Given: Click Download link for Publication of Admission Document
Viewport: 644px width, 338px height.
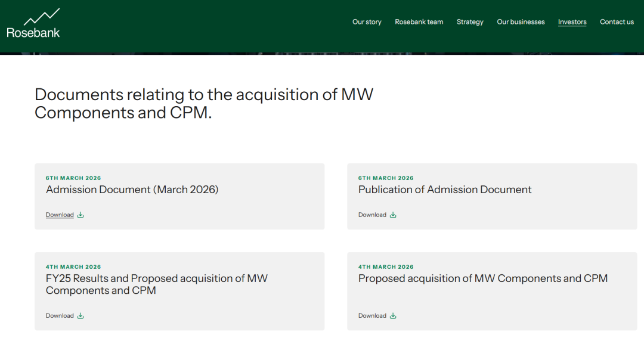Looking at the screenshot, I should point(372,215).
